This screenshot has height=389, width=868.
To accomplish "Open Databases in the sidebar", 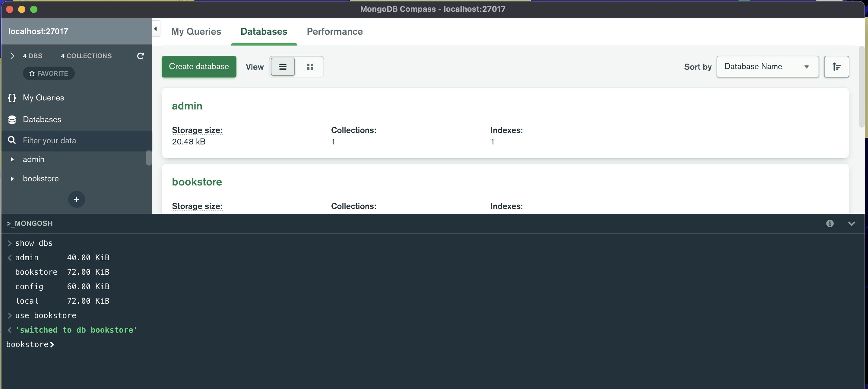I will click(x=42, y=119).
